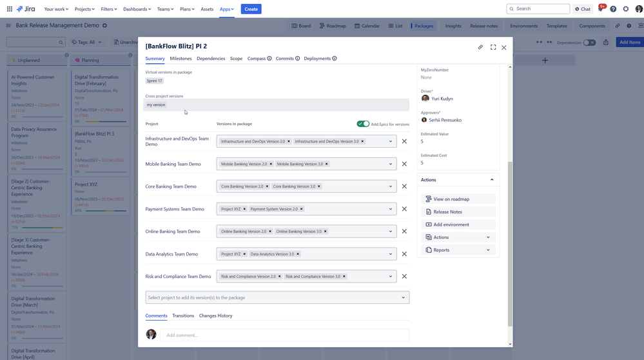
Task: Open the Tags: All filter dropdown
Action: 86,42
